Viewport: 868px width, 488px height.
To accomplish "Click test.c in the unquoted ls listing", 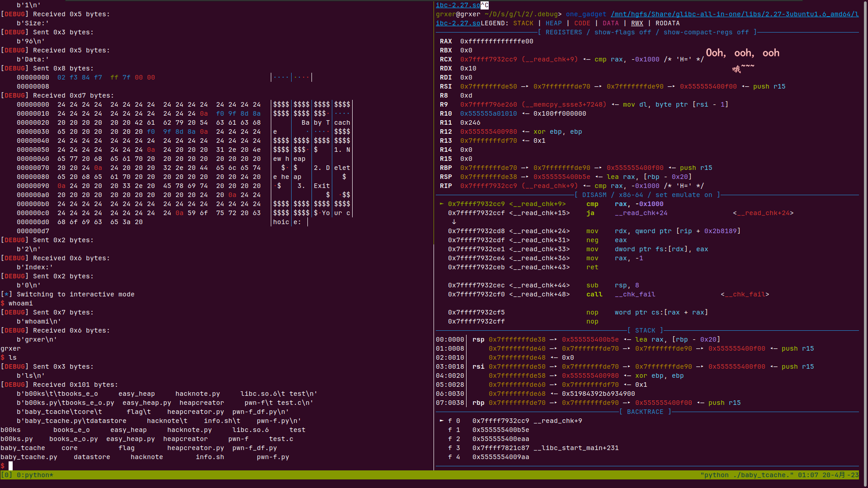I will pyautogui.click(x=281, y=439).
